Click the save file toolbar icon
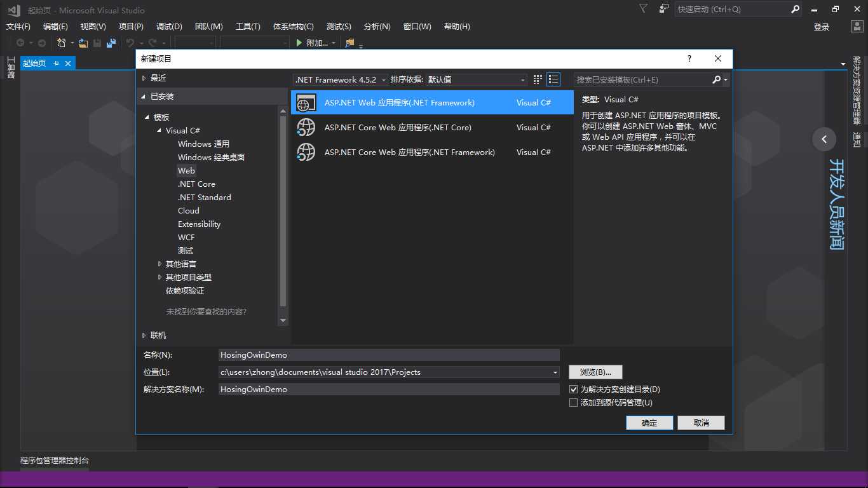Screen dimensions: 868x488 pyautogui.click(x=97, y=43)
